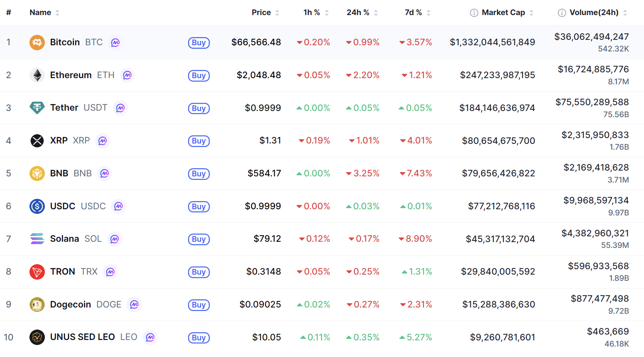
Task: Open the purple badge icon beside LEO
Action: click(x=150, y=337)
